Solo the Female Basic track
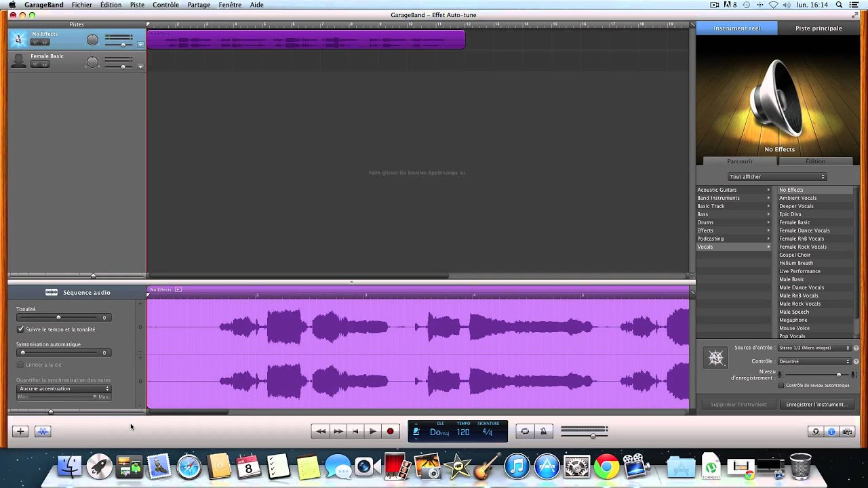This screenshot has width=868, height=488. [x=45, y=64]
